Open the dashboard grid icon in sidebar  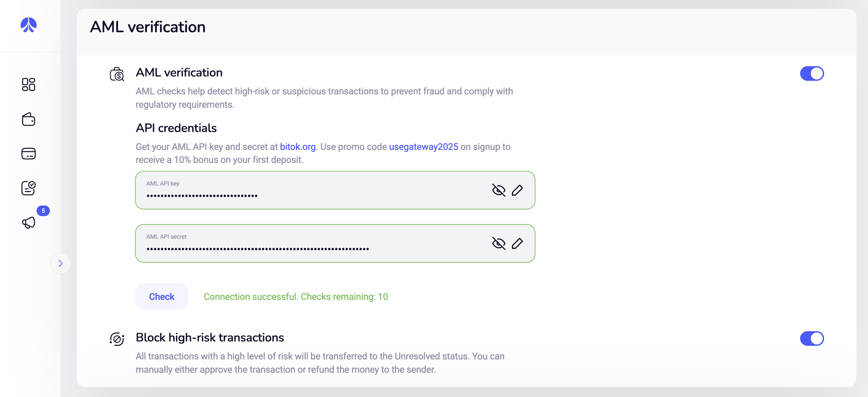28,84
